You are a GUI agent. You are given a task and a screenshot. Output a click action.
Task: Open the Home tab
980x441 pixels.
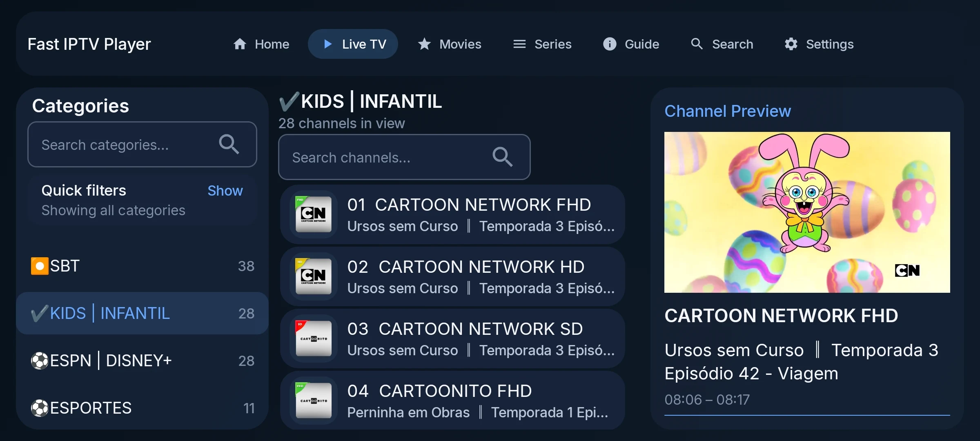(x=261, y=44)
